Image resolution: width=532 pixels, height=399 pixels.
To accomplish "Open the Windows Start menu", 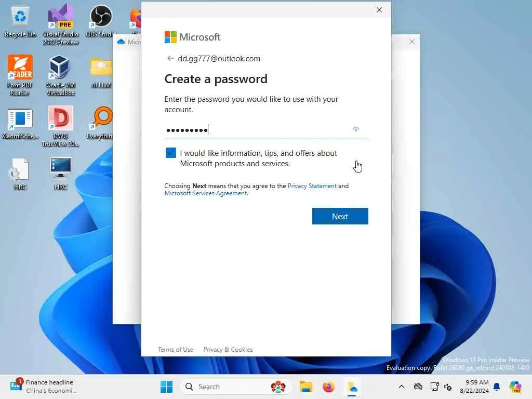I will (x=167, y=387).
